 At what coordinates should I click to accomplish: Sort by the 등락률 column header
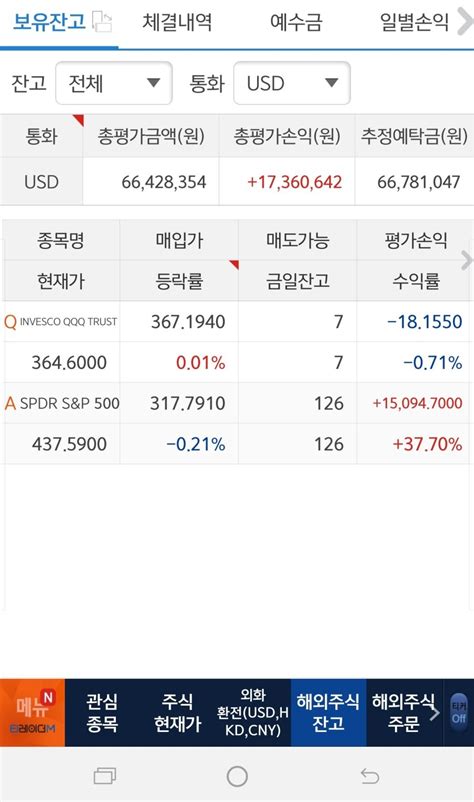[x=179, y=281]
